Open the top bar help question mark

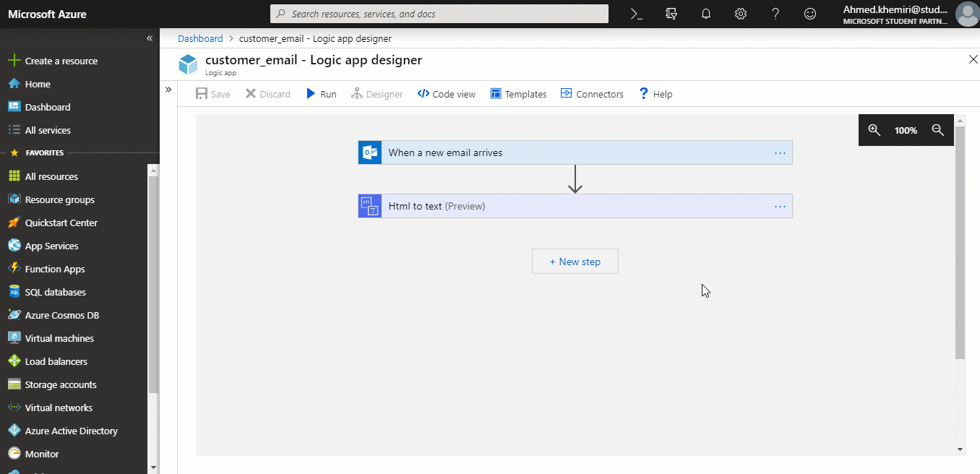775,14
